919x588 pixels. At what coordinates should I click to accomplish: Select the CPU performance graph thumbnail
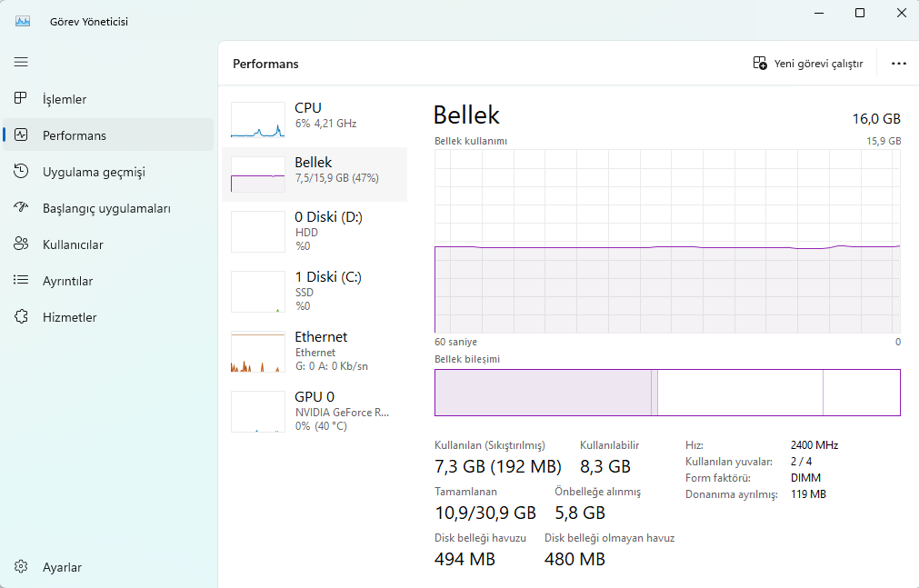258,120
